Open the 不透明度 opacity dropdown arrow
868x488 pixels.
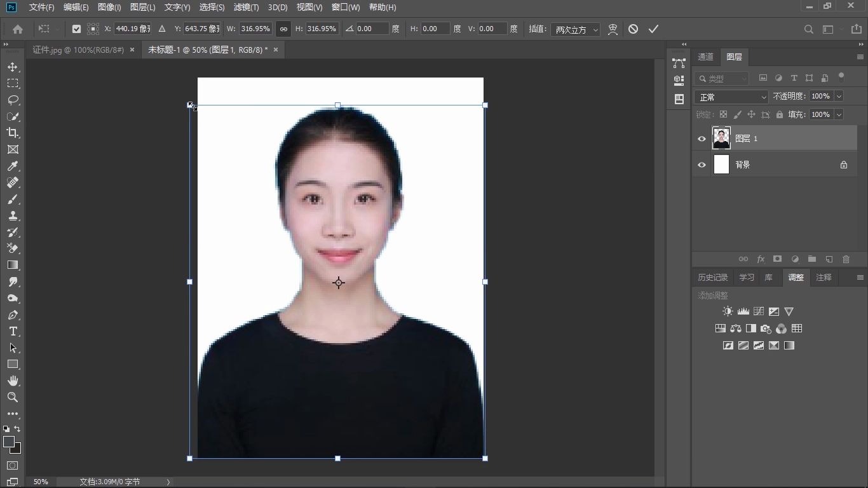[839, 97]
